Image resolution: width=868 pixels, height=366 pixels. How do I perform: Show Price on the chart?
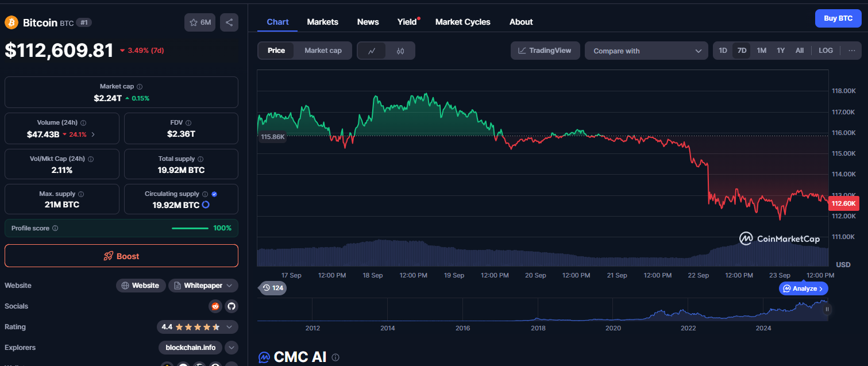pyautogui.click(x=276, y=51)
